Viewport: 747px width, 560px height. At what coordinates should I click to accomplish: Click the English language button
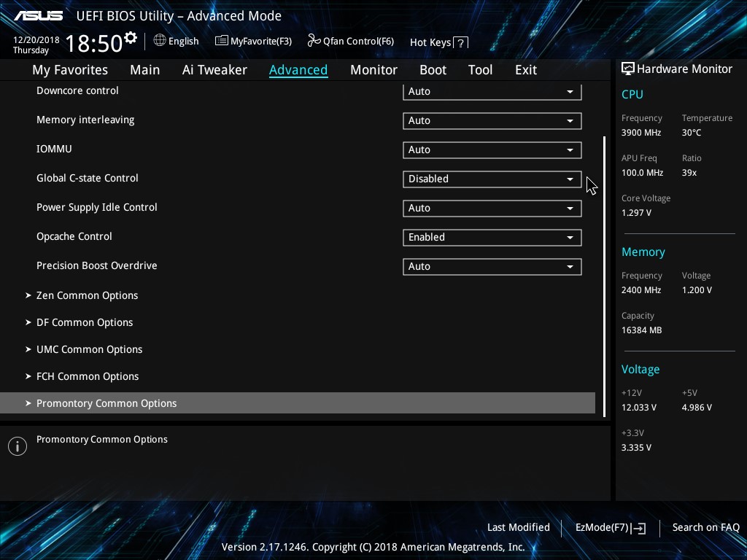click(x=177, y=41)
